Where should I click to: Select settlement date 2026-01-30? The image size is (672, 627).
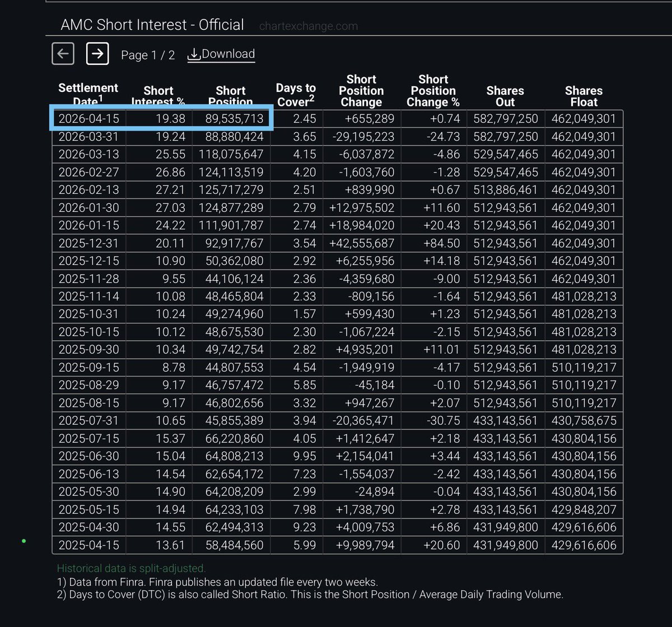click(88, 208)
